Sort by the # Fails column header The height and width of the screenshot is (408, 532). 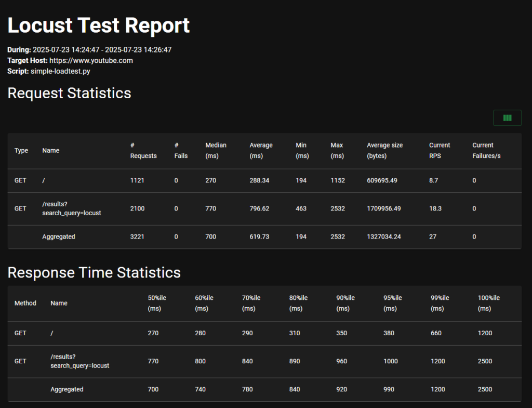point(181,151)
